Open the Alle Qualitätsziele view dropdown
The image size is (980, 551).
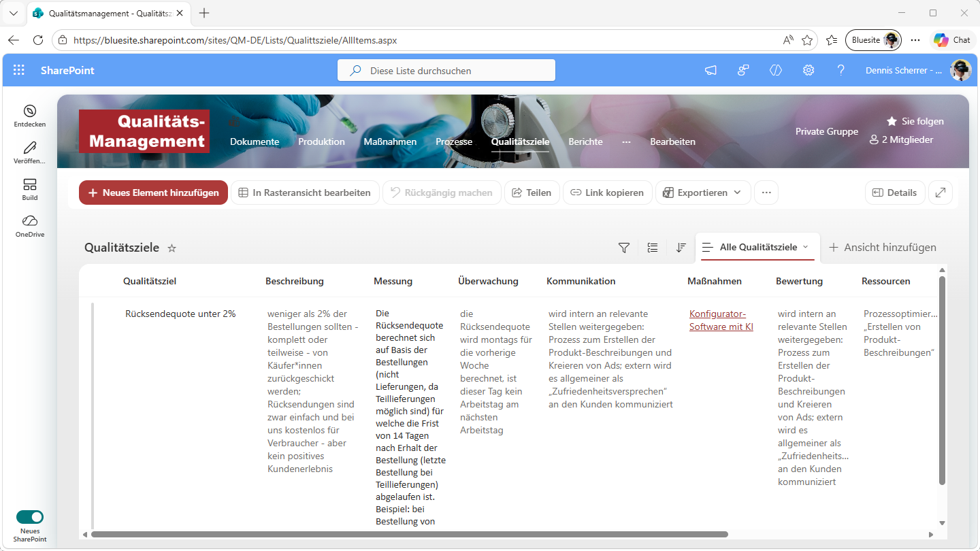[x=757, y=247]
